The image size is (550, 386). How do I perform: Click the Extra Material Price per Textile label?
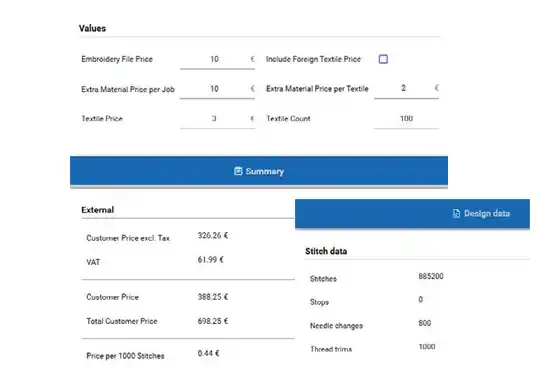317,89
